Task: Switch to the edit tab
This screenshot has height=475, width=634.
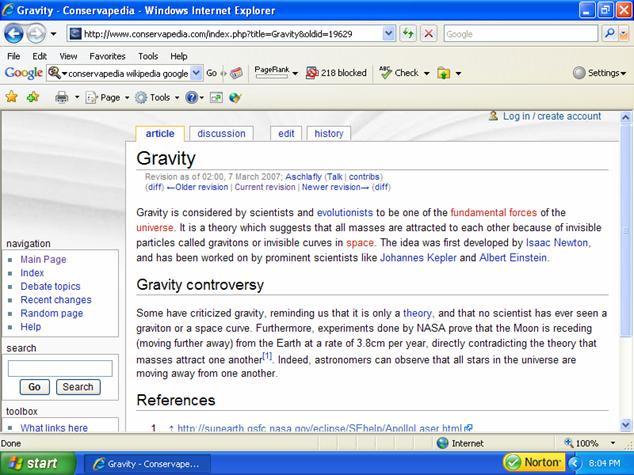Action: pos(286,133)
